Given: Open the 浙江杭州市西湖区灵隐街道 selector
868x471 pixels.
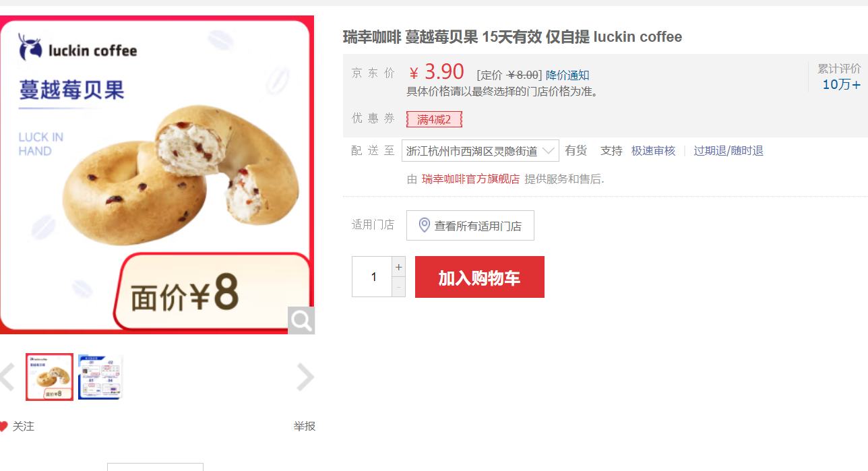Looking at the screenshot, I should pos(480,150).
